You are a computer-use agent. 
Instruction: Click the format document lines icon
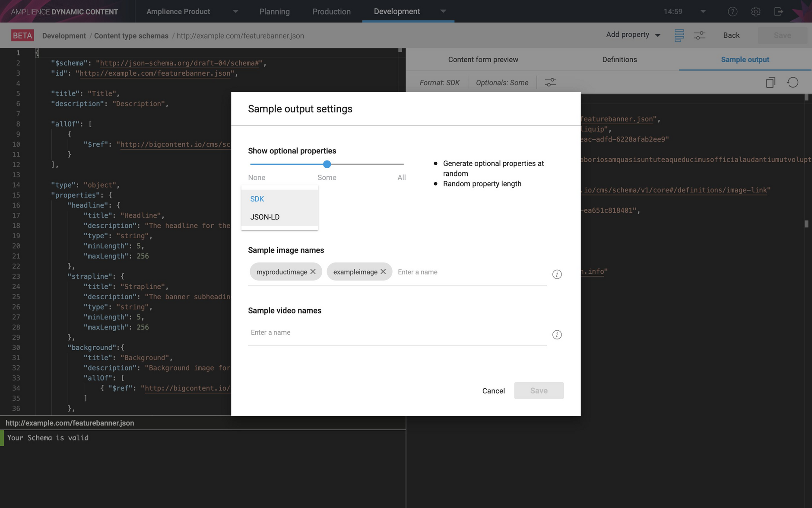click(x=679, y=35)
